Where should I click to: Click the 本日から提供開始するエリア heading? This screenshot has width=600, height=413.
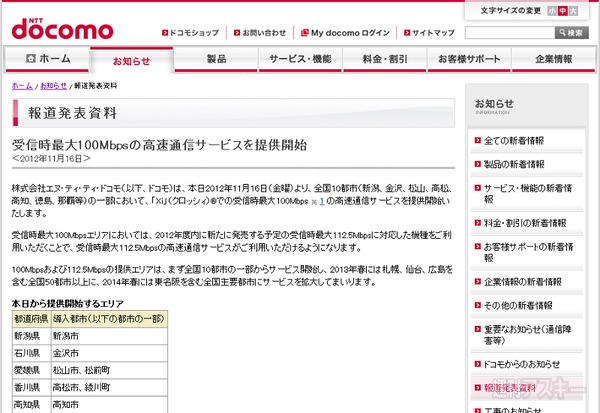point(68,304)
